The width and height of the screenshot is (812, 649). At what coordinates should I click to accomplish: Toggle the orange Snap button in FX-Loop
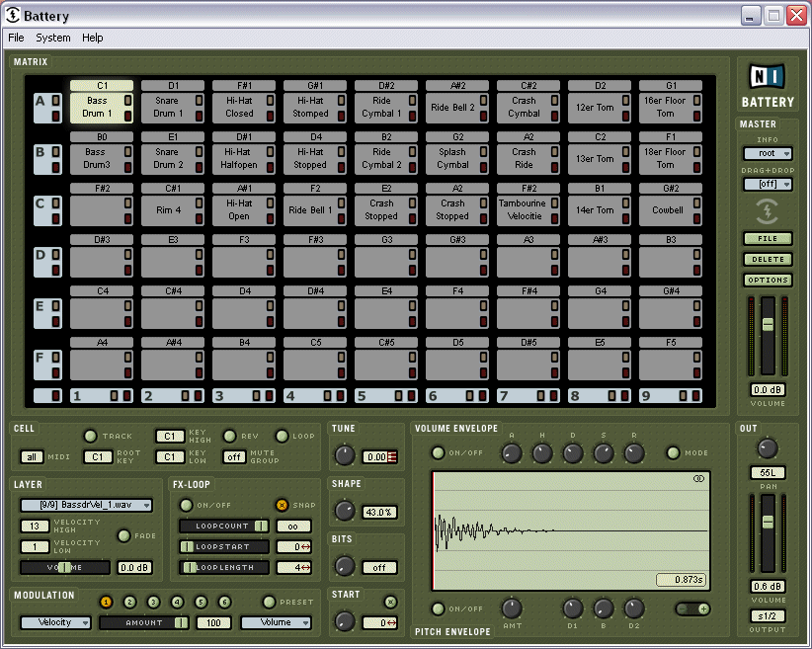click(x=282, y=505)
